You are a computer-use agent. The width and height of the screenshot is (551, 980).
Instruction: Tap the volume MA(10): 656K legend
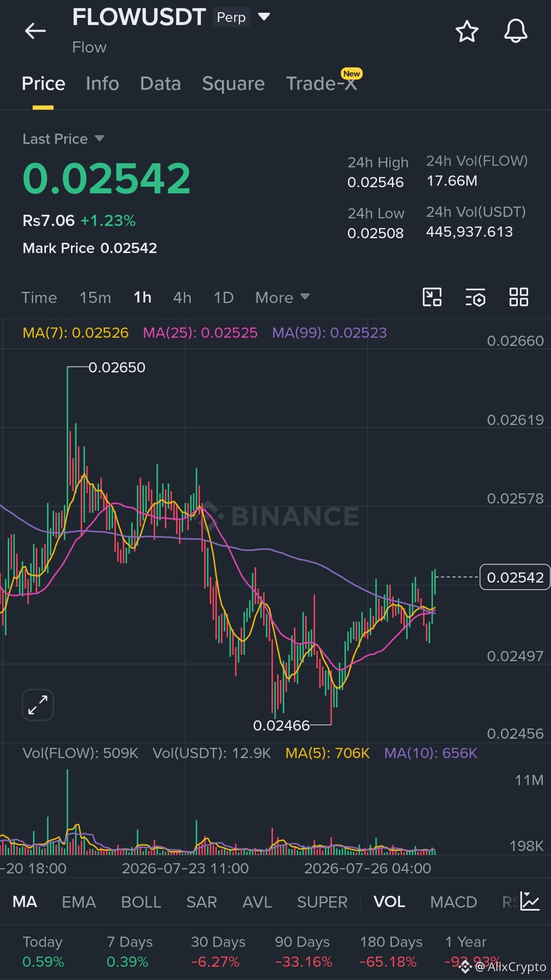[431, 753]
